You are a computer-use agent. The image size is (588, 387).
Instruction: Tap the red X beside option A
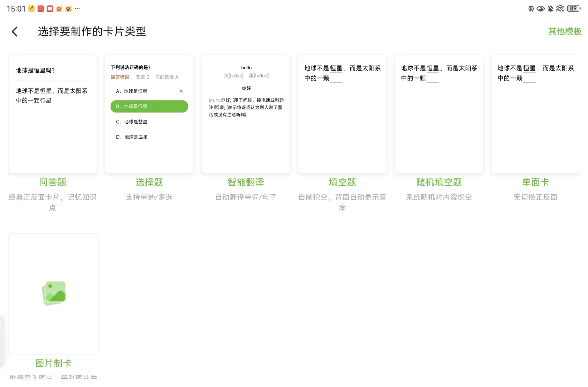[181, 91]
